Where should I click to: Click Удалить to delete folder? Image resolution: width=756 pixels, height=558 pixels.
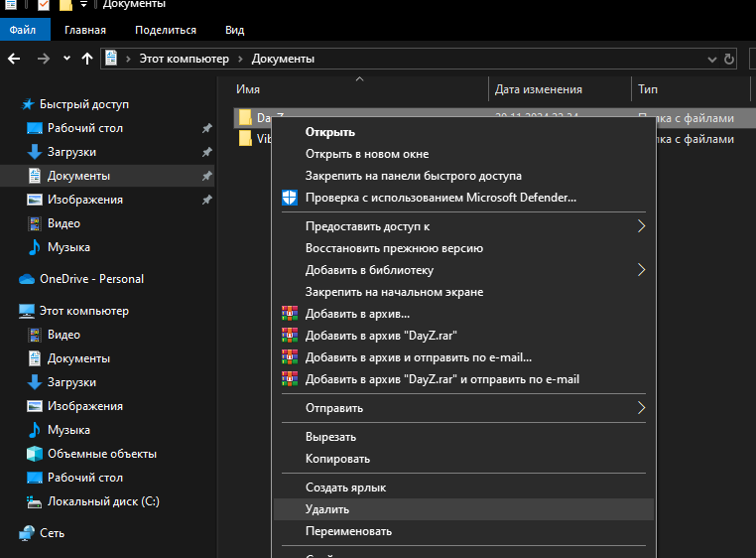(x=463, y=509)
